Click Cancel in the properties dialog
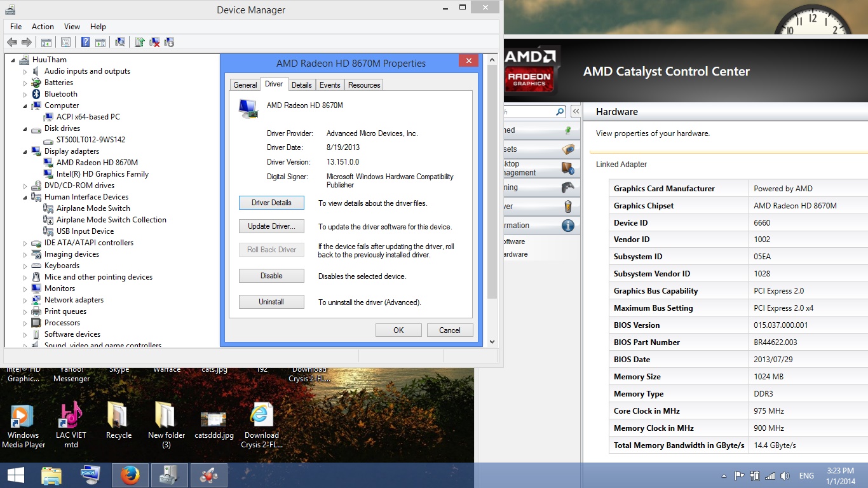Screen dimensions: 868x488 [449, 330]
